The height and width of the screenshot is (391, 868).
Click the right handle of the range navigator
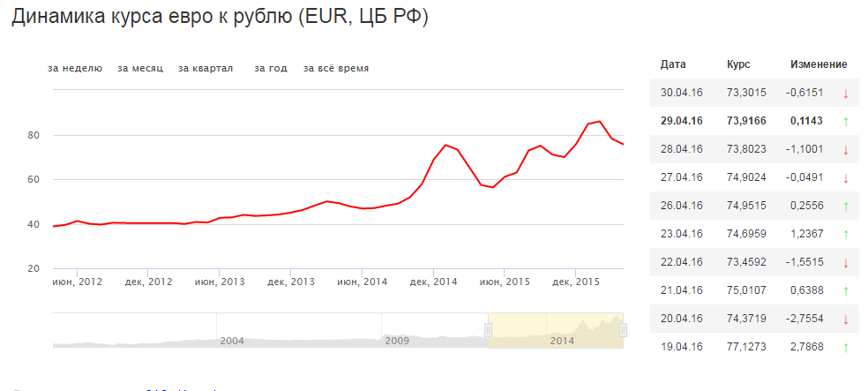[x=623, y=330]
